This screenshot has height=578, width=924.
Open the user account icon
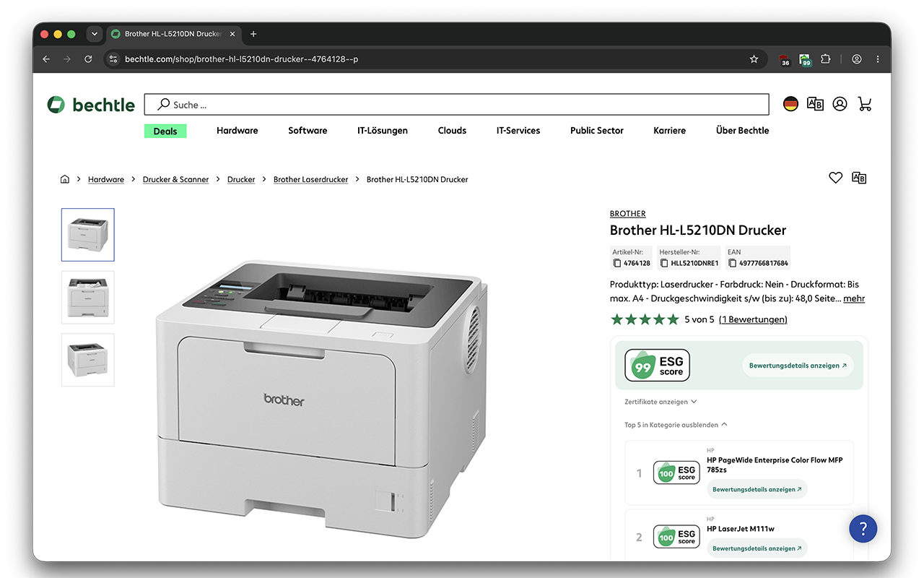coord(840,104)
